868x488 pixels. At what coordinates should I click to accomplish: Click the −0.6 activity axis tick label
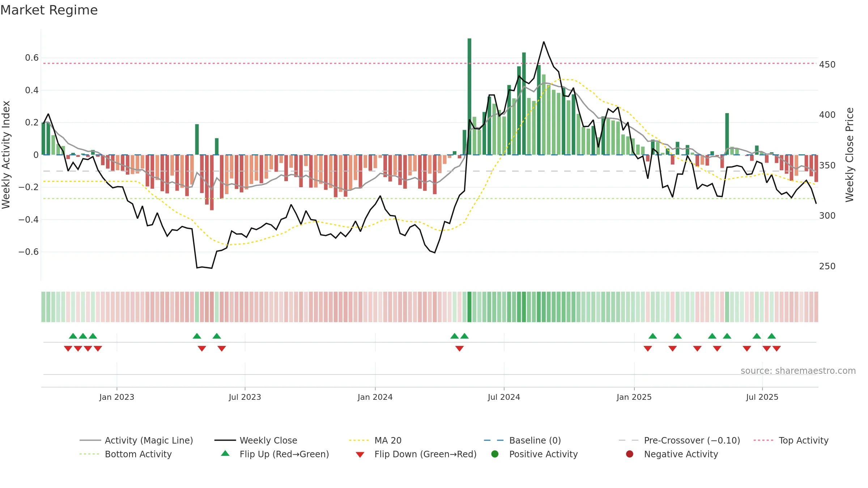(29, 252)
